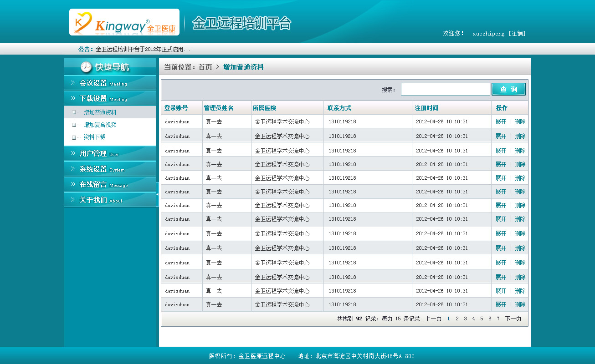Jump to page 6 in the pagination
Screen dimensions: 595x364
pos(490,318)
